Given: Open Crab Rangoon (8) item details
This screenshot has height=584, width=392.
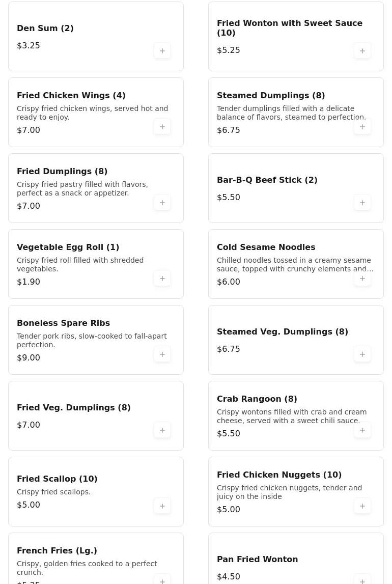Looking at the screenshot, I should pos(257,399).
